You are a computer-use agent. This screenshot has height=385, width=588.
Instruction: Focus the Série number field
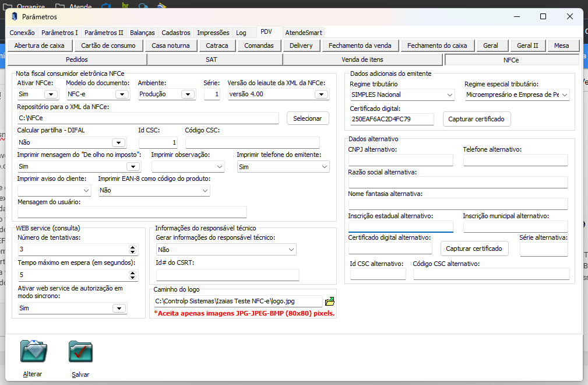coord(212,94)
